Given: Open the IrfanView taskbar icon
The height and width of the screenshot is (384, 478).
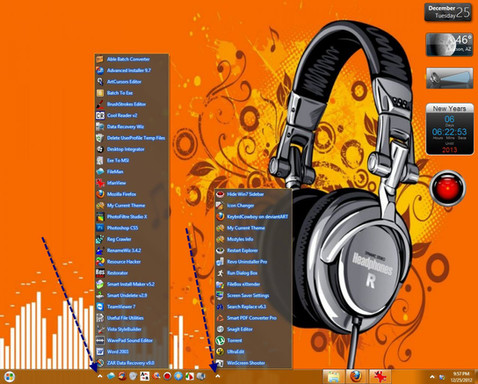Looking at the screenshot, I should [379, 377].
